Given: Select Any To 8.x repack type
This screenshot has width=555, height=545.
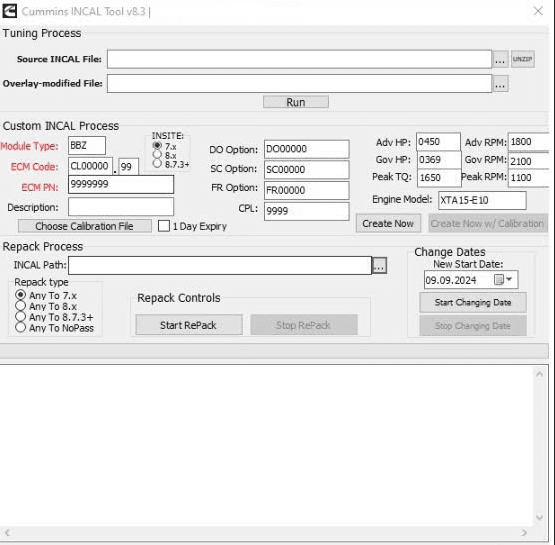Looking at the screenshot, I should (x=21, y=306).
